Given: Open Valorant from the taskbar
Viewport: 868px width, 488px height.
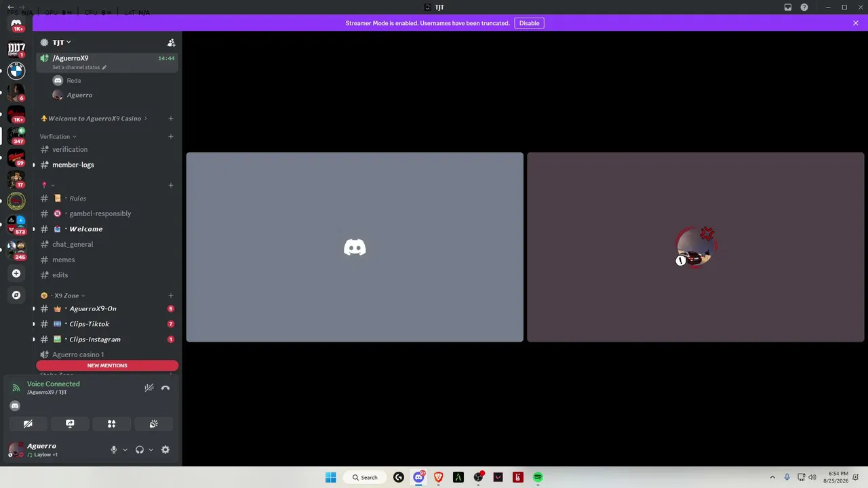Looking at the screenshot, I should (x=498, y=477).
